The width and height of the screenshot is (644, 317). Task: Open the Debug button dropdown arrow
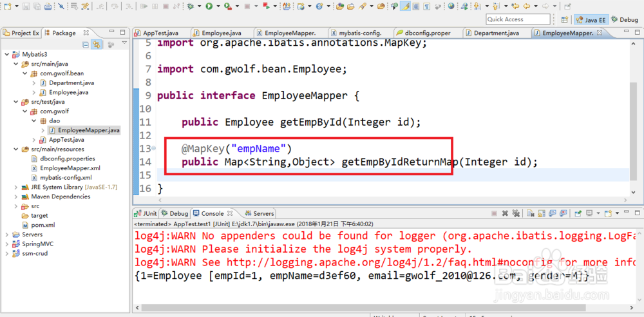(x=199, y=6)
